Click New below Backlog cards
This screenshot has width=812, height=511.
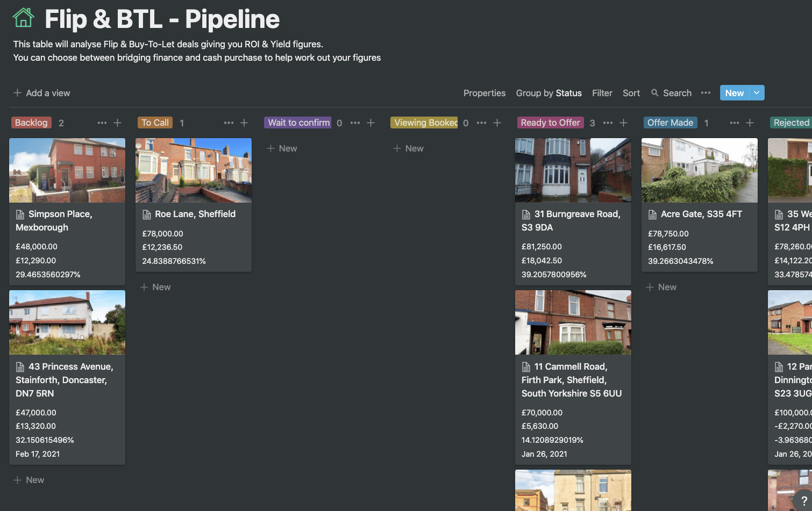[x=29, y=480]
